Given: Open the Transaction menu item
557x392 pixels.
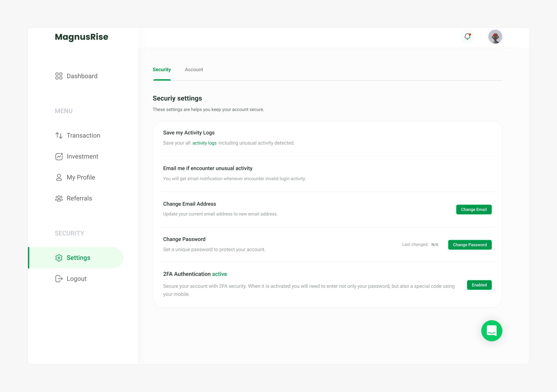Looking at the screenshot, I should 83,135.
